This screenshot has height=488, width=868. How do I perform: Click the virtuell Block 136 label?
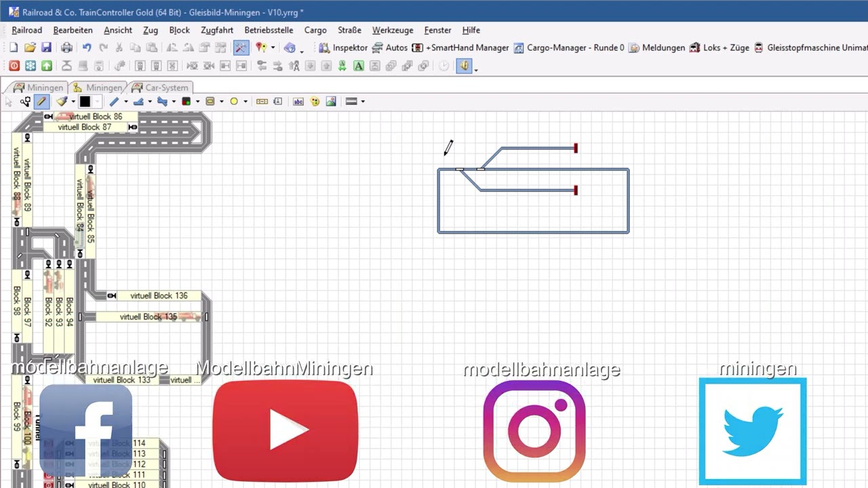tap(159, 296)
